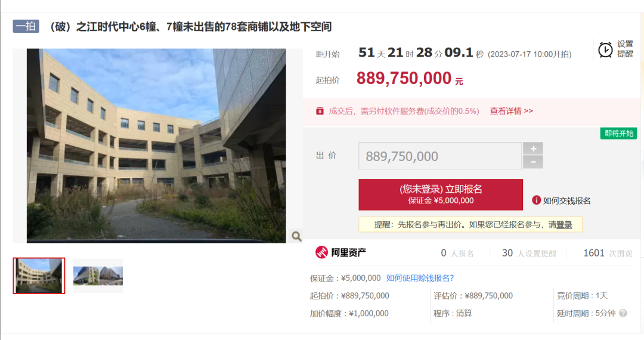Image resolution: width=644 pixels, height=340 pixels.
Task: Click the question mark icon next to 延时周期
Action: pyautogui.click(x=623, y=313)
